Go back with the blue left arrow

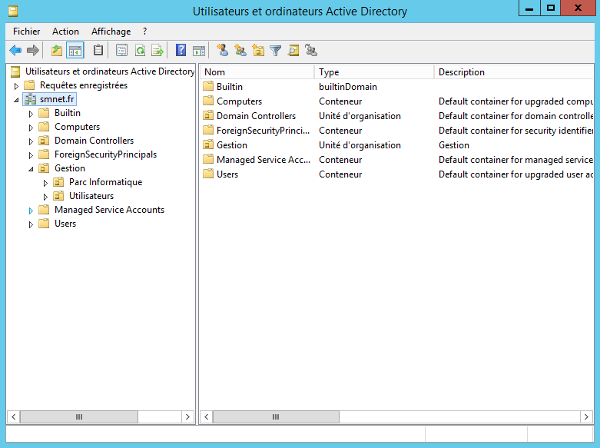[15, 51]
